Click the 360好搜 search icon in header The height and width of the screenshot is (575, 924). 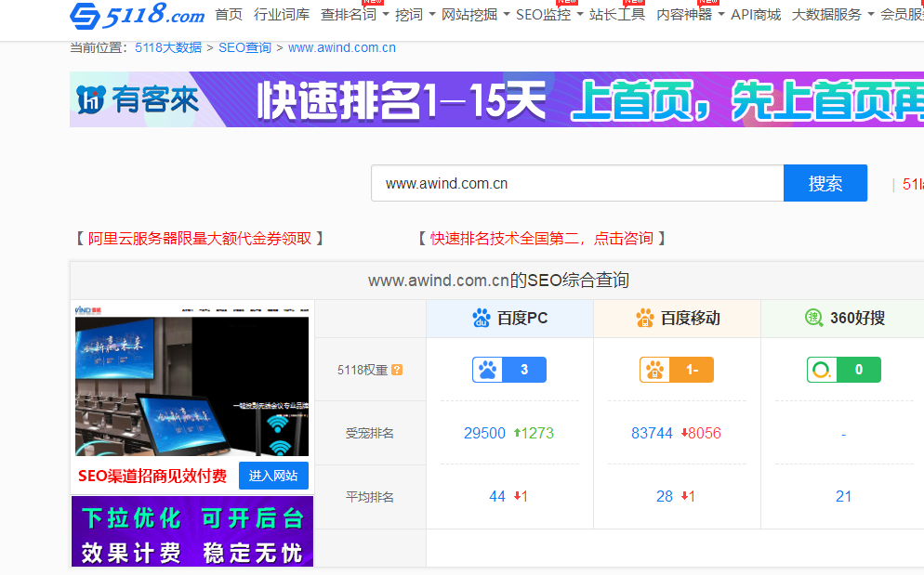click(x=813, y=318)
